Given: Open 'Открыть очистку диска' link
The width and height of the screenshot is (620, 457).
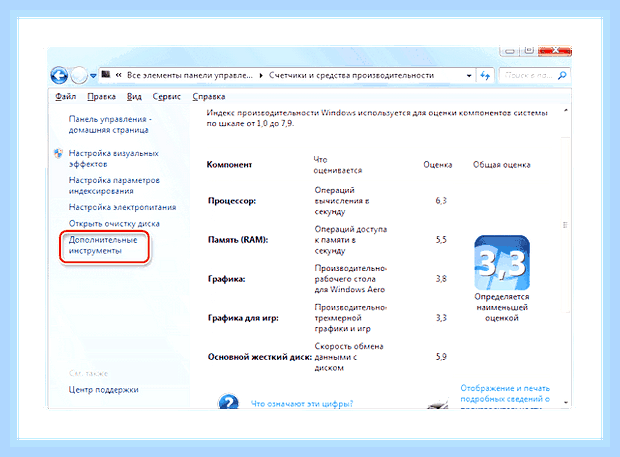Looking at the screenshot, I should point(114,224).
